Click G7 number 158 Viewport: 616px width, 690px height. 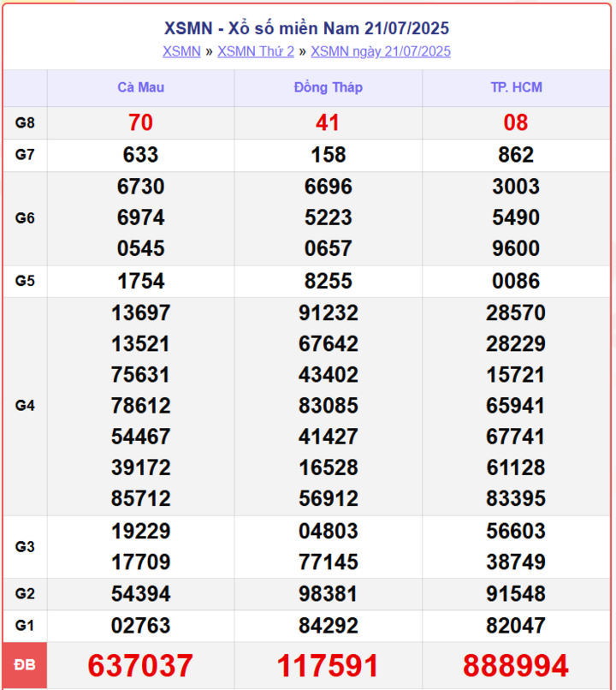(x=329, y=155)
